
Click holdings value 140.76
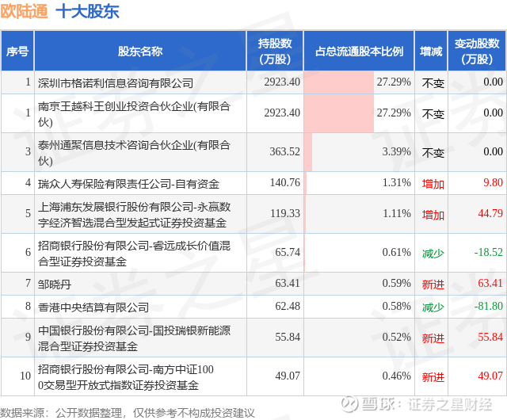click(x=285, y=182)
